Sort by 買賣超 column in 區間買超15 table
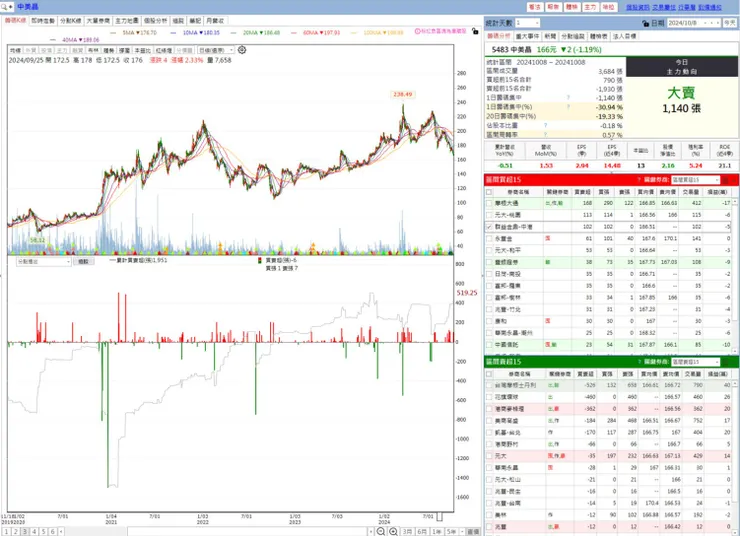The height and width of the screenshot is (536, 740). tap(583, 192)
